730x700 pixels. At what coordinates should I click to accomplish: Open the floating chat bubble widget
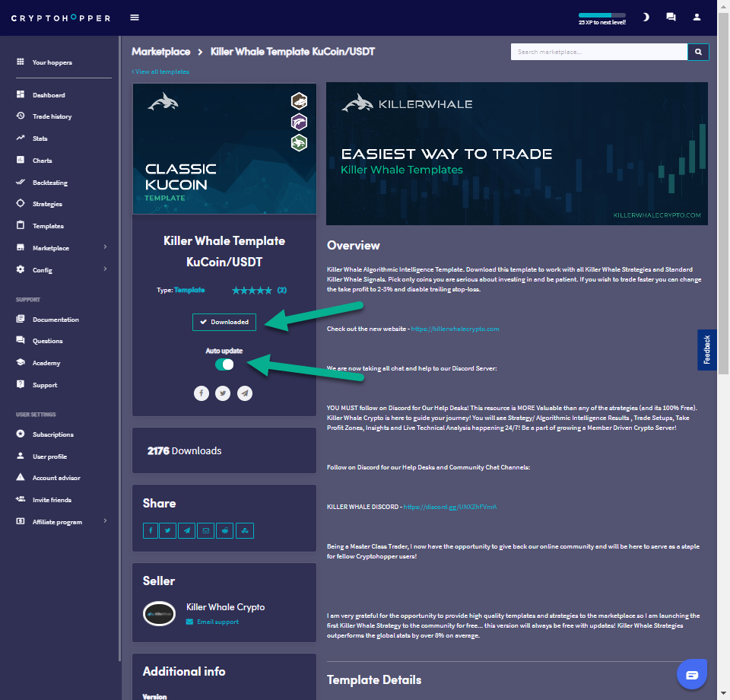691,675
